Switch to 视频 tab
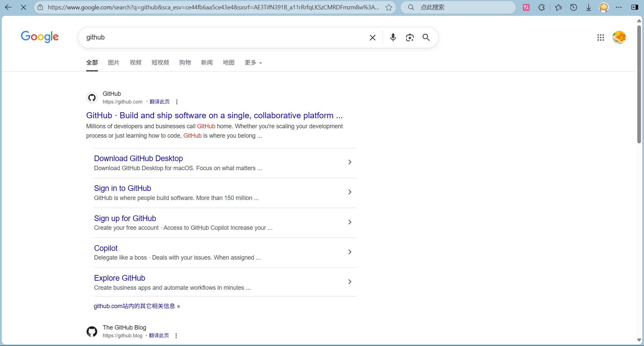 [136, 63]
